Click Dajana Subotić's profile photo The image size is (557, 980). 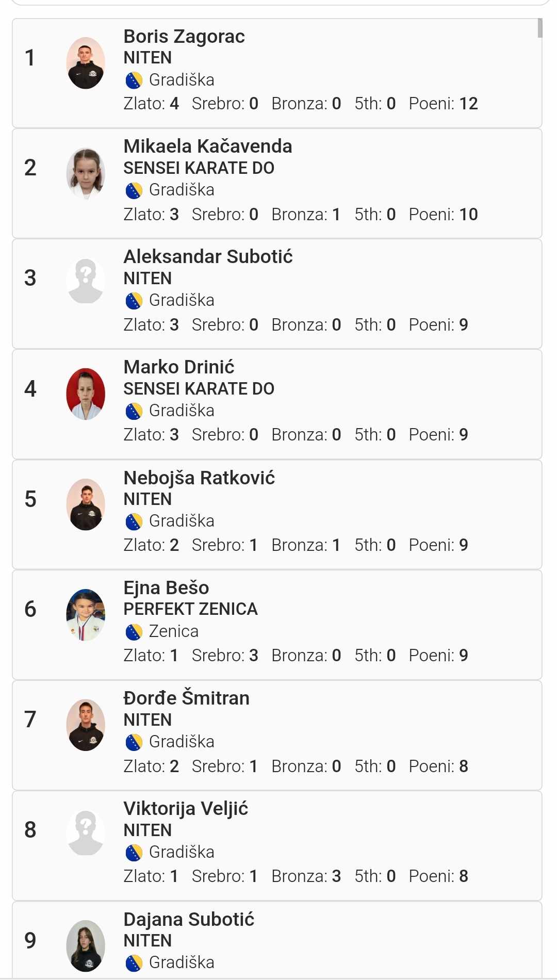pyautogui.click(x=86, y=945)
